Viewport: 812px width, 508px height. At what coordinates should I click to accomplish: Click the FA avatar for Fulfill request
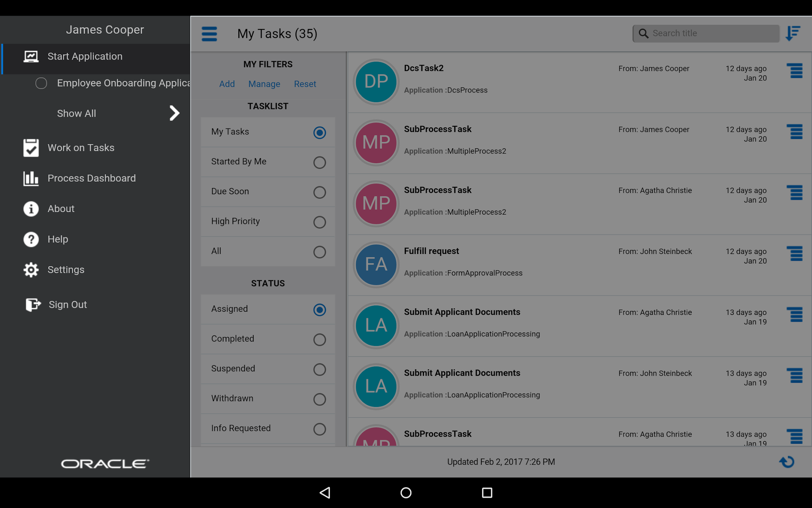(x=376, y=265)
